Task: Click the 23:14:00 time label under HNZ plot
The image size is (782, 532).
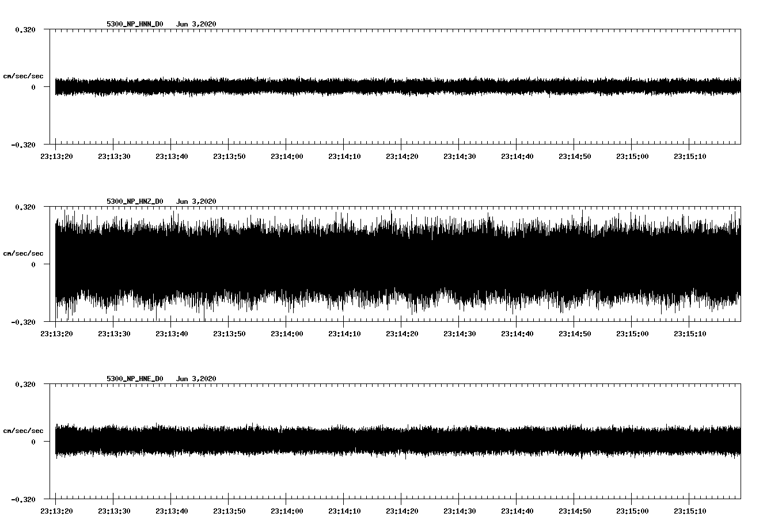Action: (287, 333)
